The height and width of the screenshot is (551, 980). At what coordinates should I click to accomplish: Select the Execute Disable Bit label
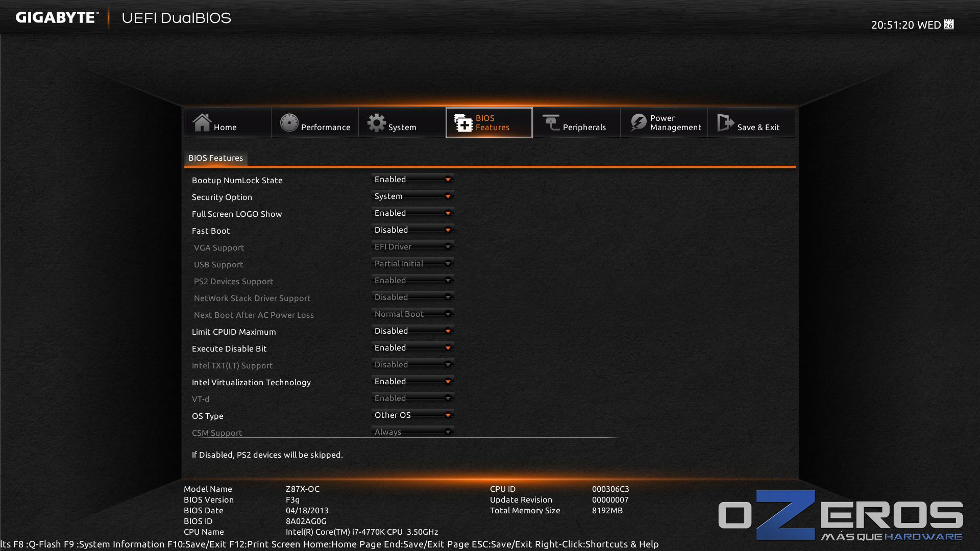229,348
